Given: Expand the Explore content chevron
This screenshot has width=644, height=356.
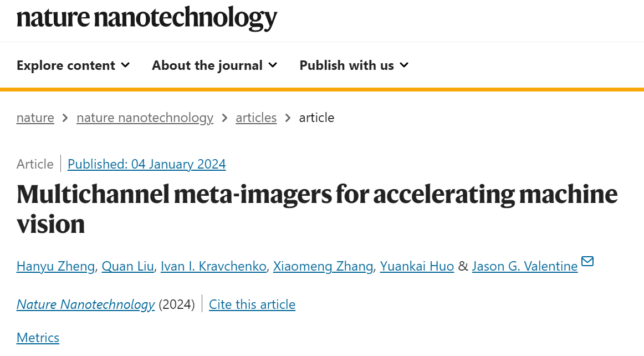Looking at the screenshot, I should point(126,65).
